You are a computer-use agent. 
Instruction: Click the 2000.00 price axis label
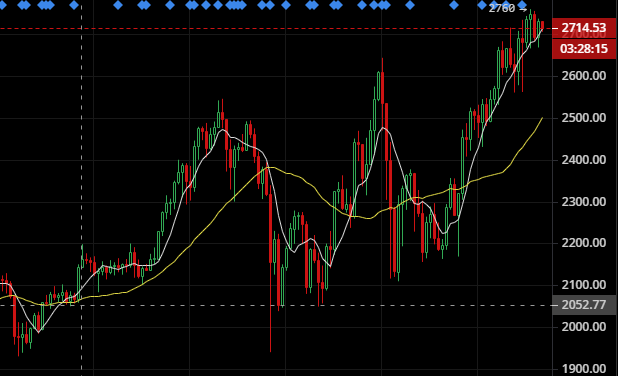pyautogui.click(x=584, y=327)
